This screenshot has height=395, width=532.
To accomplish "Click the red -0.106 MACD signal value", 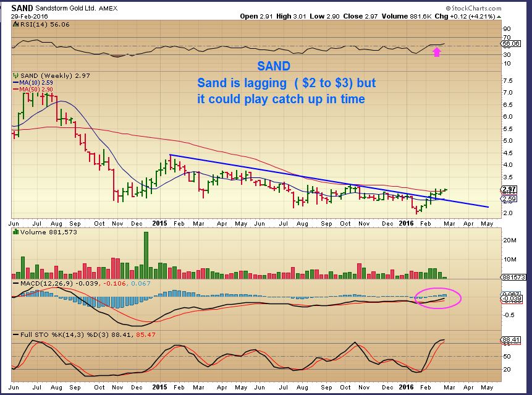I will pos(114,283).
